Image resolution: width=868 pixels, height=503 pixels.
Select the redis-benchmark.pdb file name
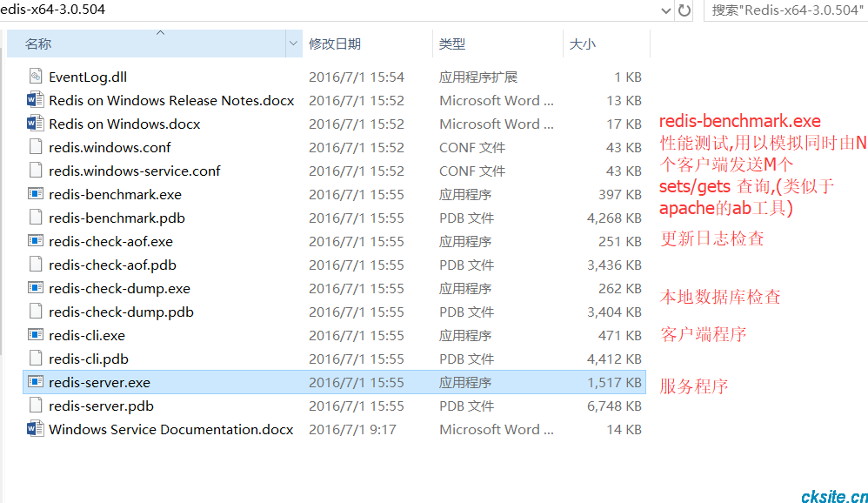point(117,218)
